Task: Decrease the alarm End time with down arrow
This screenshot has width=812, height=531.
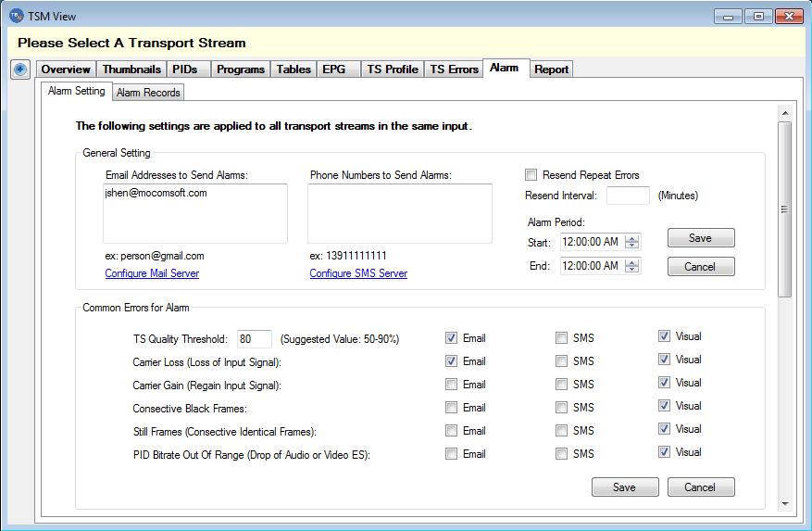Action: [632, 271]
